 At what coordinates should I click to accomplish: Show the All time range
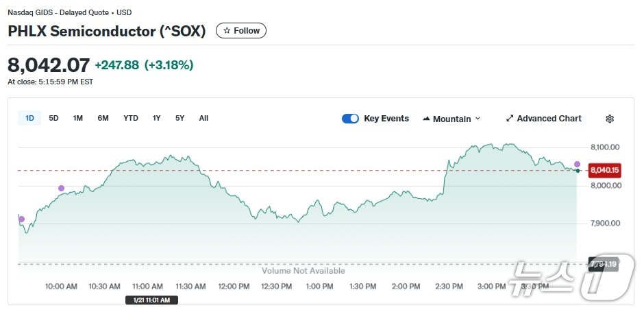click(x=203, y=118)
